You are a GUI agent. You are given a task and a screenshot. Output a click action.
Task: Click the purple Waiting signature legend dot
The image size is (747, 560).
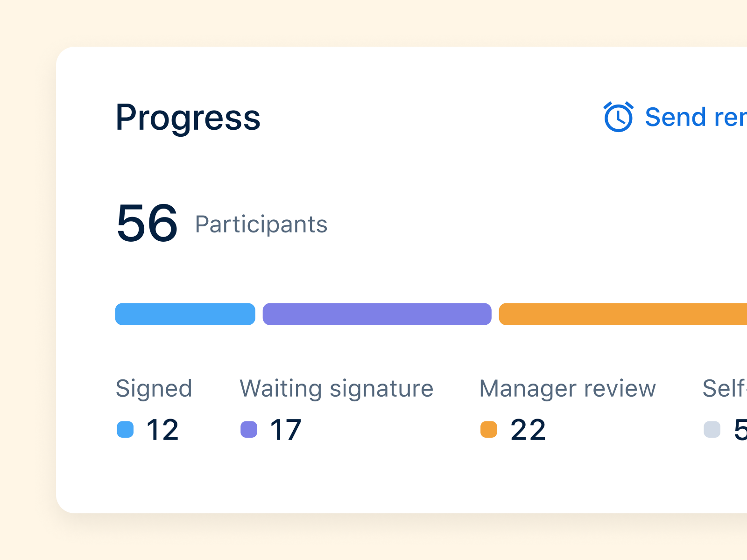[248, 428]
